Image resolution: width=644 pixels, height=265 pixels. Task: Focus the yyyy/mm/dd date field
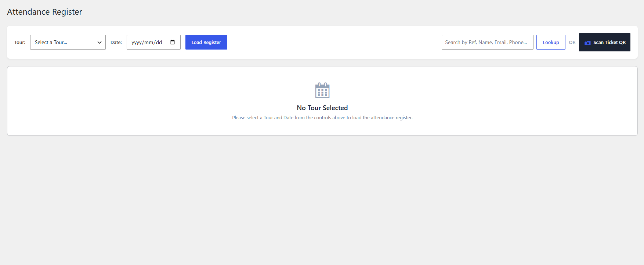(x=153, y=42)
